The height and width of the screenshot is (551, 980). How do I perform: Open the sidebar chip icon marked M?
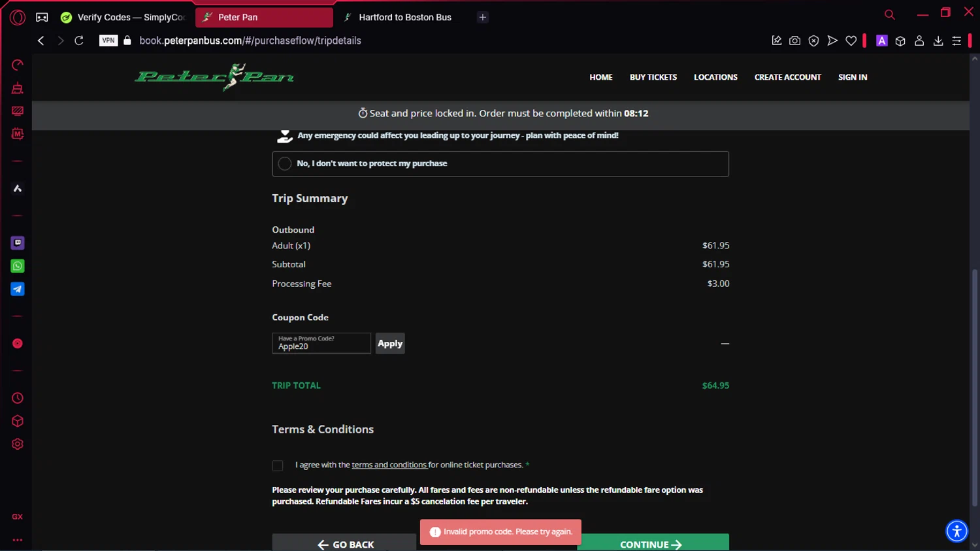coord(18,134)
